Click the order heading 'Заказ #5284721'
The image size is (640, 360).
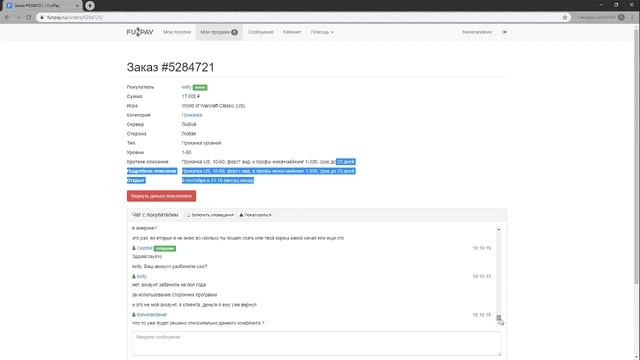[x=171, y=67]
